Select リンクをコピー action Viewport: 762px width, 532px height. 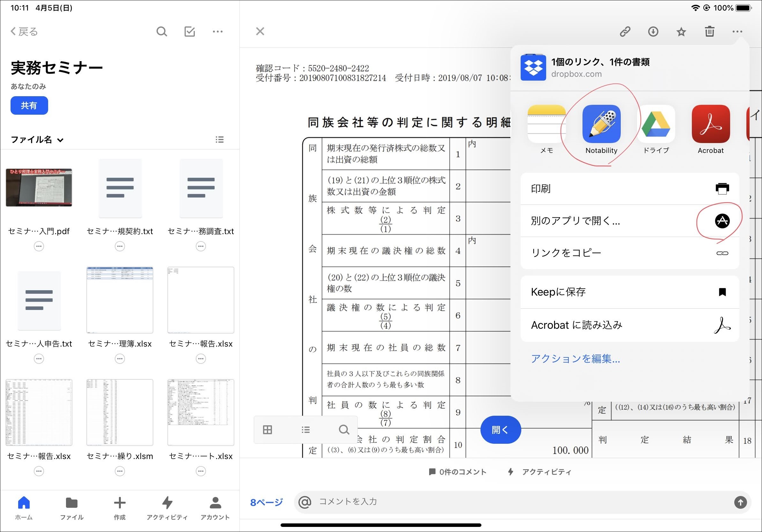[x=630, y=253]
